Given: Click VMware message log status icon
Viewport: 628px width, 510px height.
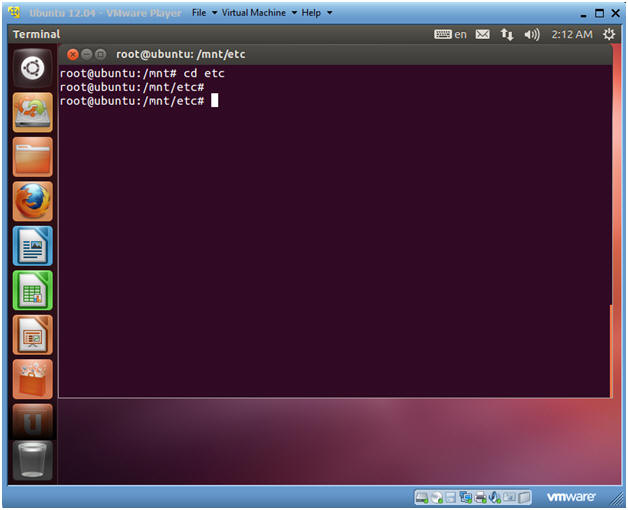Looking at the screenshot, I should 524,498.
